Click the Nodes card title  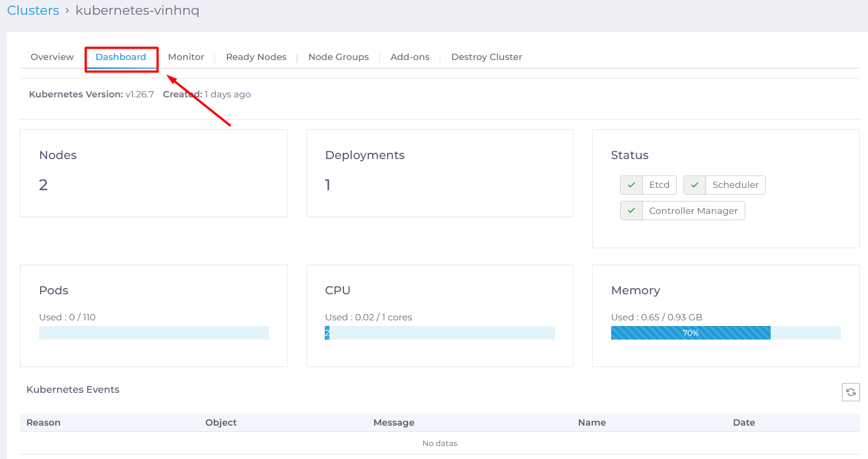click(x=58, y=155)
